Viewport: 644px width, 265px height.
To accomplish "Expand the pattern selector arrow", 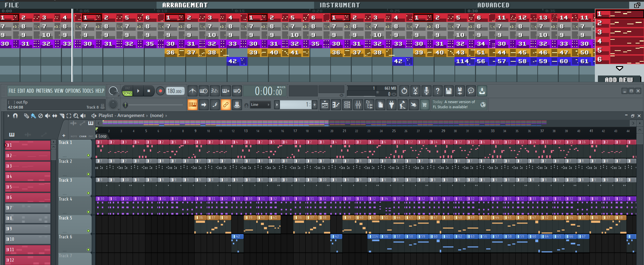I will point(277,105).
